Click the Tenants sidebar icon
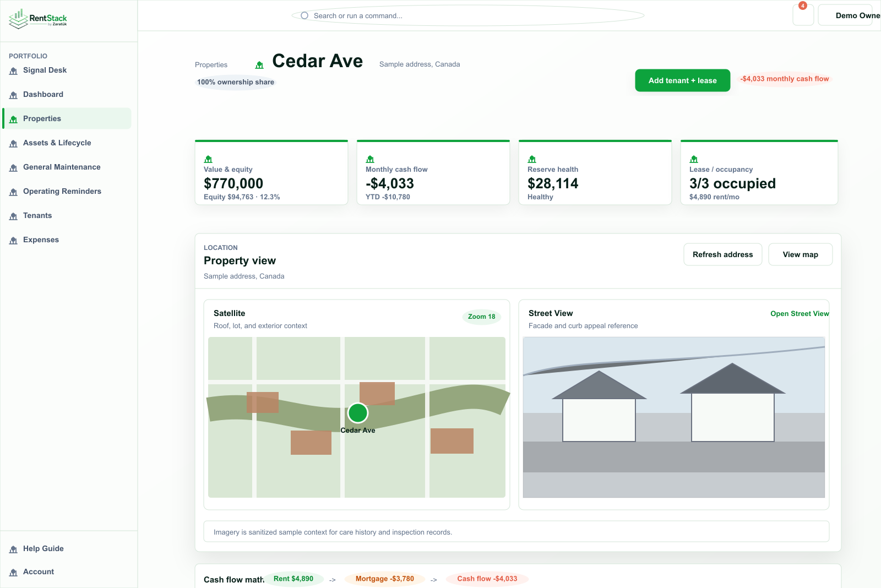This screenshot has width=881, height=588. coord(13,216)
